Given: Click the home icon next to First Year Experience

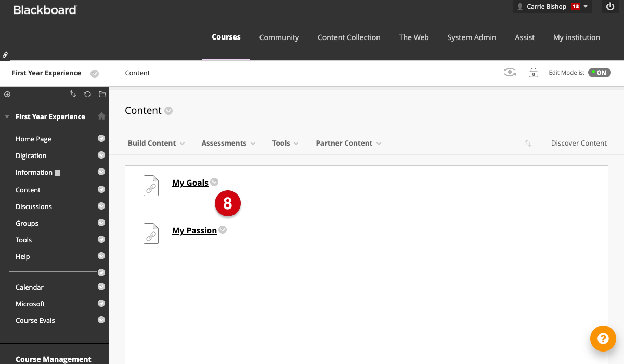Looking at the screenshot, I should tap(102, 116).
